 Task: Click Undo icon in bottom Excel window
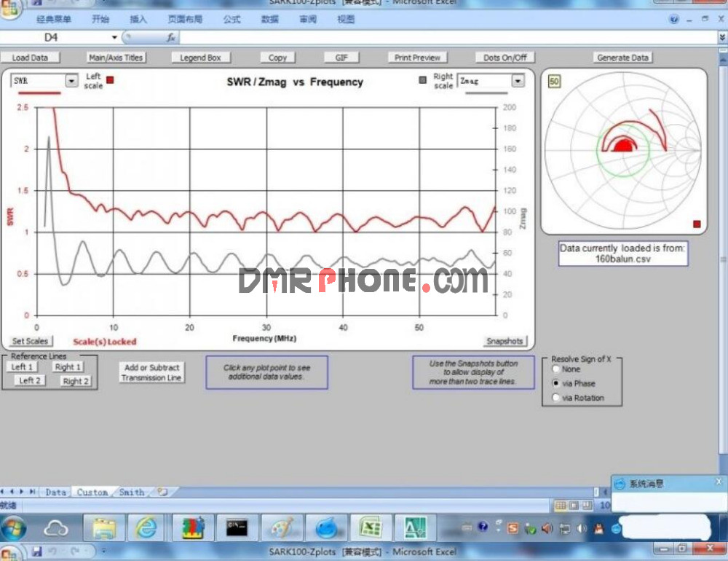[52, 552]
